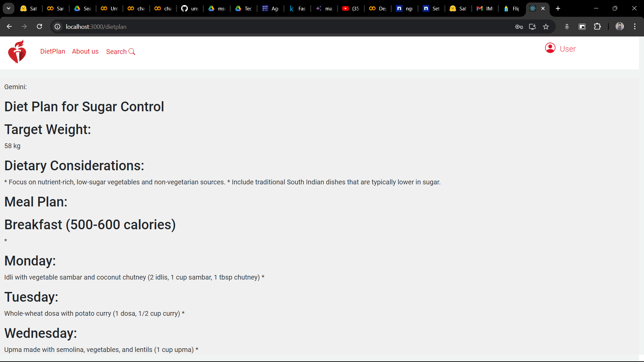
Task: Switch to the Gmail tab
Action: [485, 8]
